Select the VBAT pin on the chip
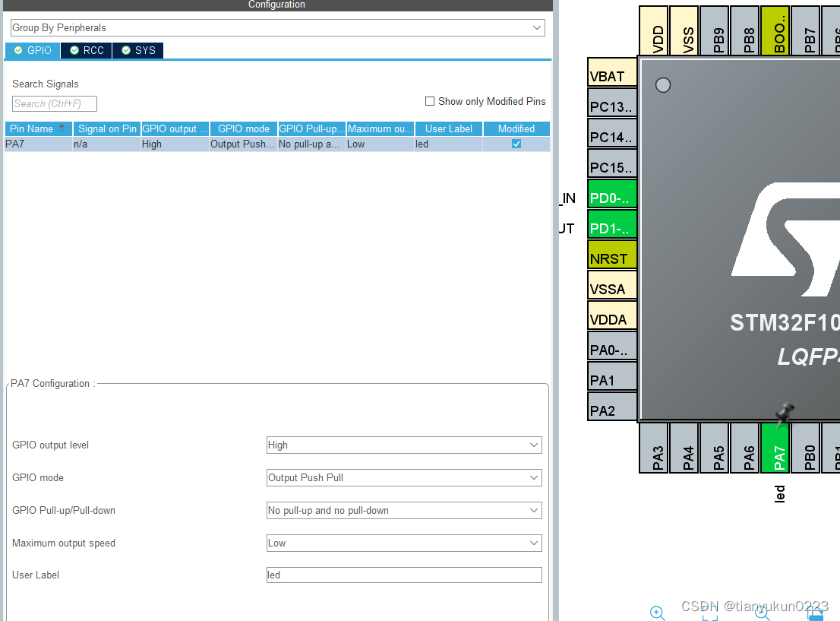This screenshot has width=840, height=621. click(612, 72)
